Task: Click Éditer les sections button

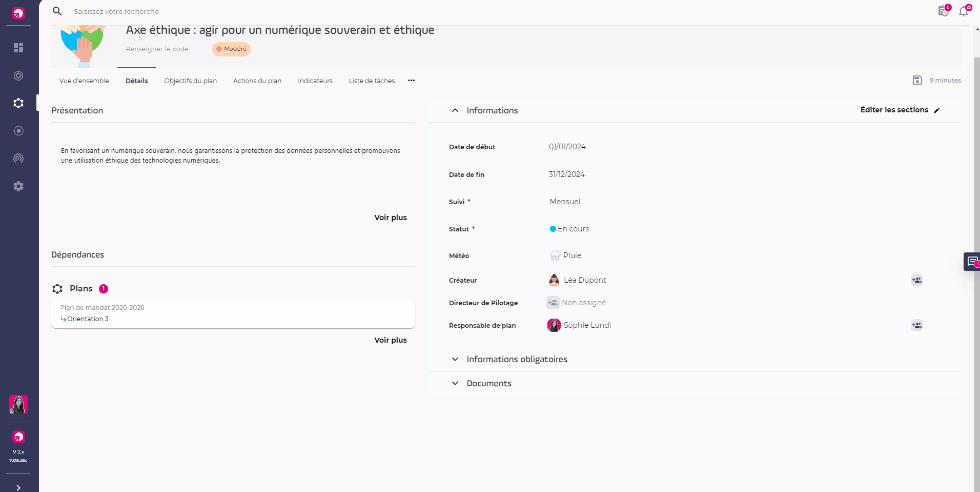Action: point(900,110)
